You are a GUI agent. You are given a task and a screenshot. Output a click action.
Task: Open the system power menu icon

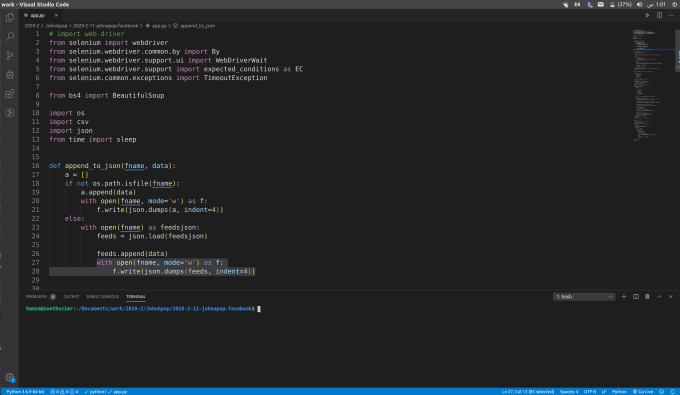[x=674, y=4]
